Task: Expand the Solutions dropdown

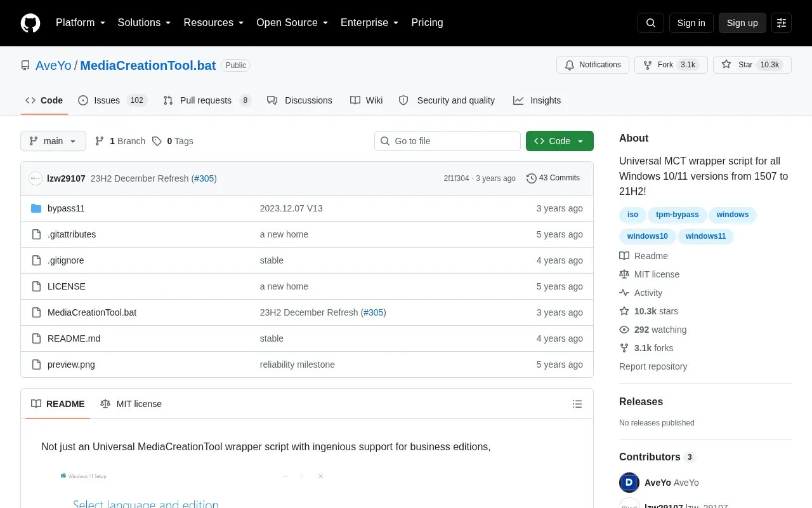Action: (x=145, y=23)
